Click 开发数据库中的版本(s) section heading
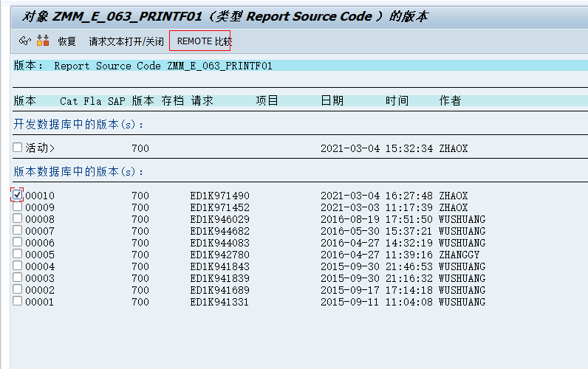 78,125
